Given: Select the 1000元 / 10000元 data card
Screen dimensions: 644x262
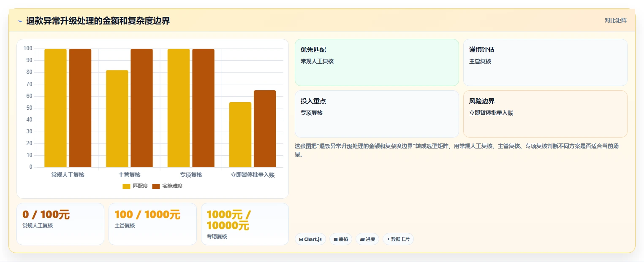Looking at the screenshot, I should coord(245,224).
